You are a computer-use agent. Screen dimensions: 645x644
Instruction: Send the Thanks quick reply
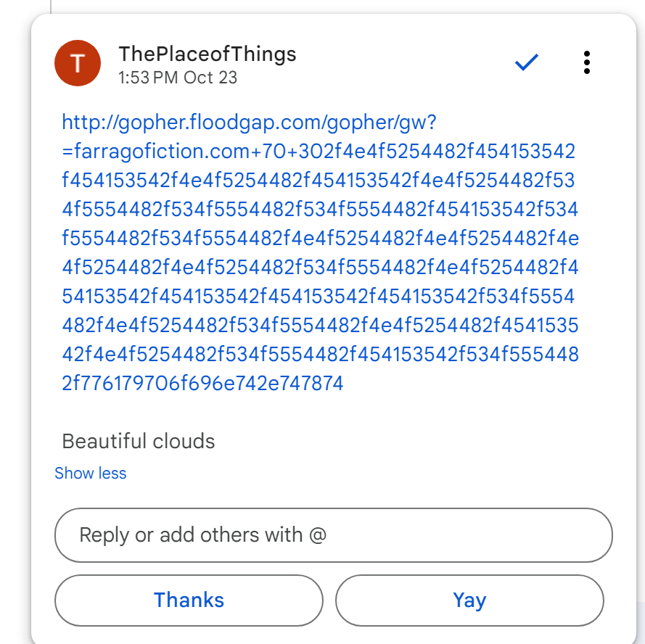(x=189, y=600)
